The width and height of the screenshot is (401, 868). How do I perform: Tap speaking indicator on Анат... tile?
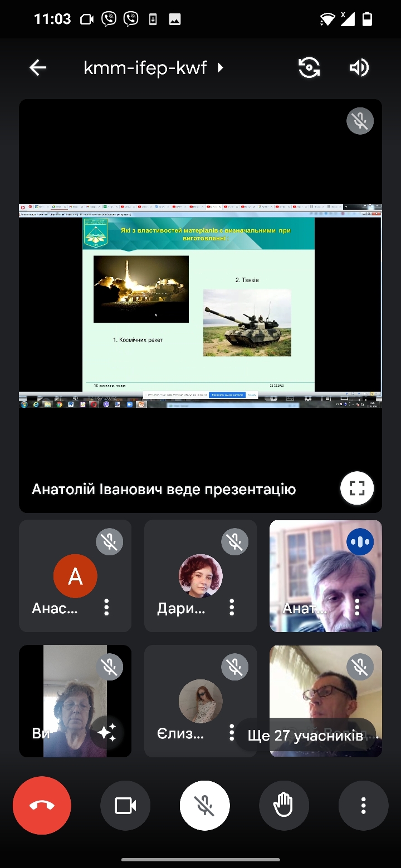pos(360,542)
